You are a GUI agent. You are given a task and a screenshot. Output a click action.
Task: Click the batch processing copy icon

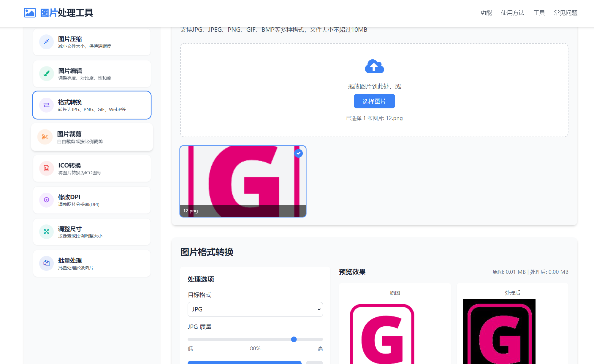(x=47, y=263)
